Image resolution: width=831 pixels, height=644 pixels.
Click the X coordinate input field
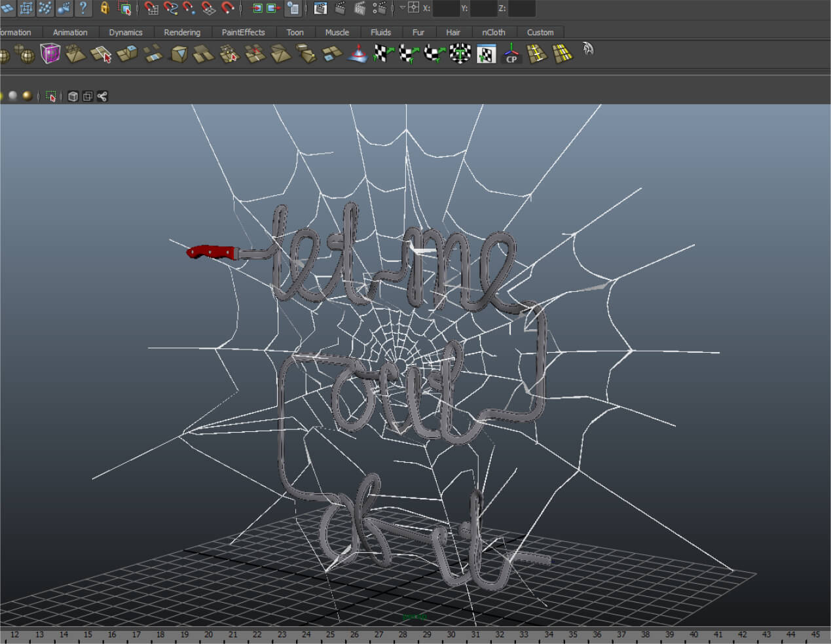pyautogui.click(x=445, y=9)
